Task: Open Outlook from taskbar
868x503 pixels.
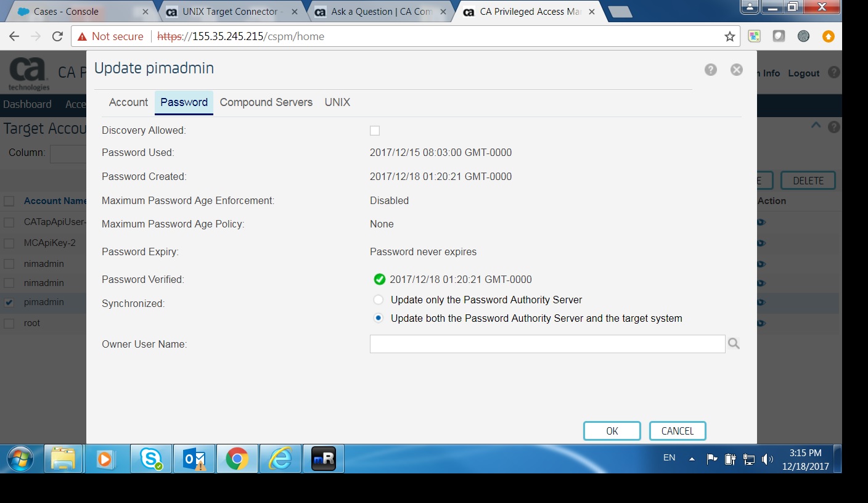Action: (x=194, y=459)
